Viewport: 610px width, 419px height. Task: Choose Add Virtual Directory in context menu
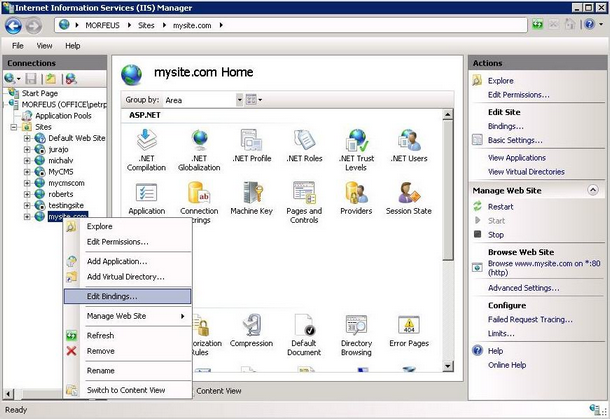pyautogui.click(x=128, y=277)
